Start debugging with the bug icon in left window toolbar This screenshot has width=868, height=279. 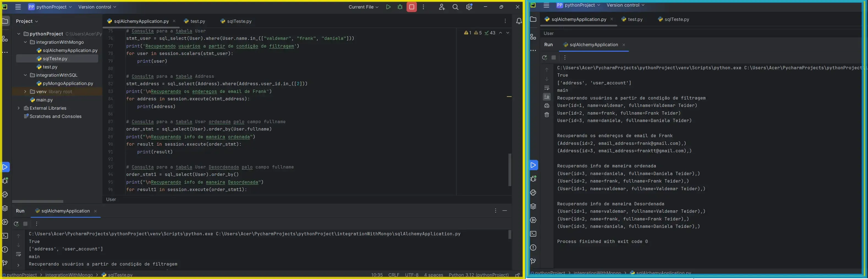point(400,7)
